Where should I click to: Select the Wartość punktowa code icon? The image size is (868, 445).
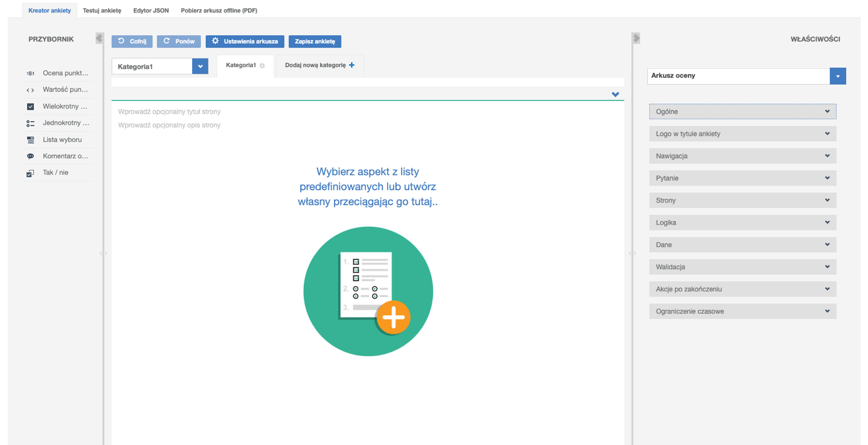pos(30,90)
